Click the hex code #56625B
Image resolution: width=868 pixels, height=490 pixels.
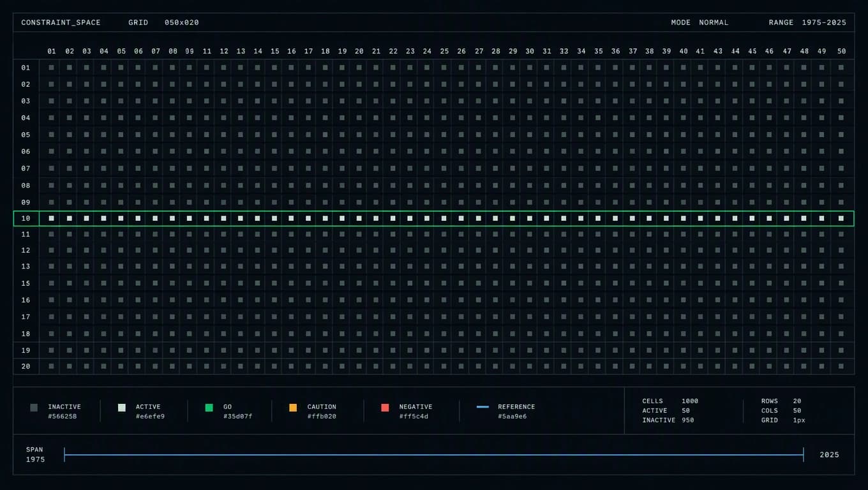(x=63, y=417)
